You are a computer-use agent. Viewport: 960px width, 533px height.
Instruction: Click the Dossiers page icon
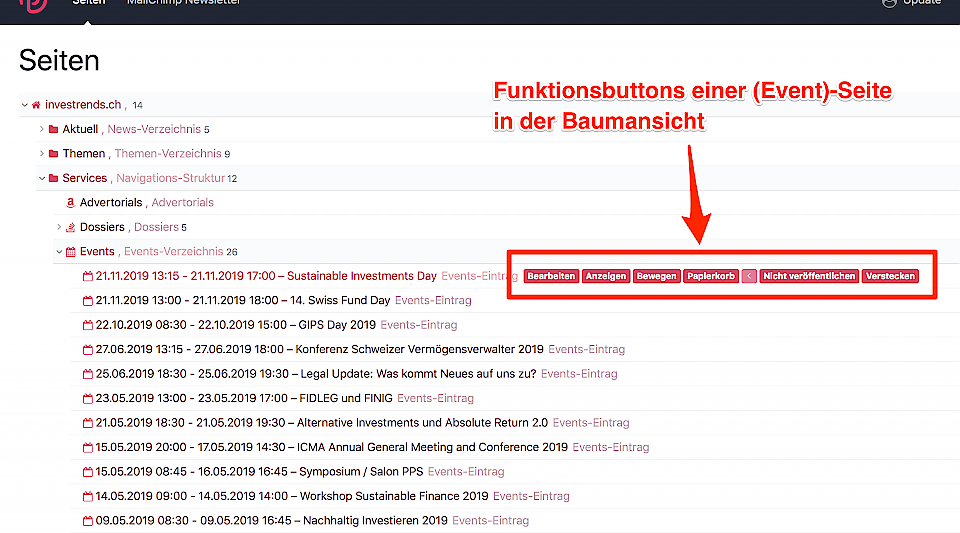70,227
